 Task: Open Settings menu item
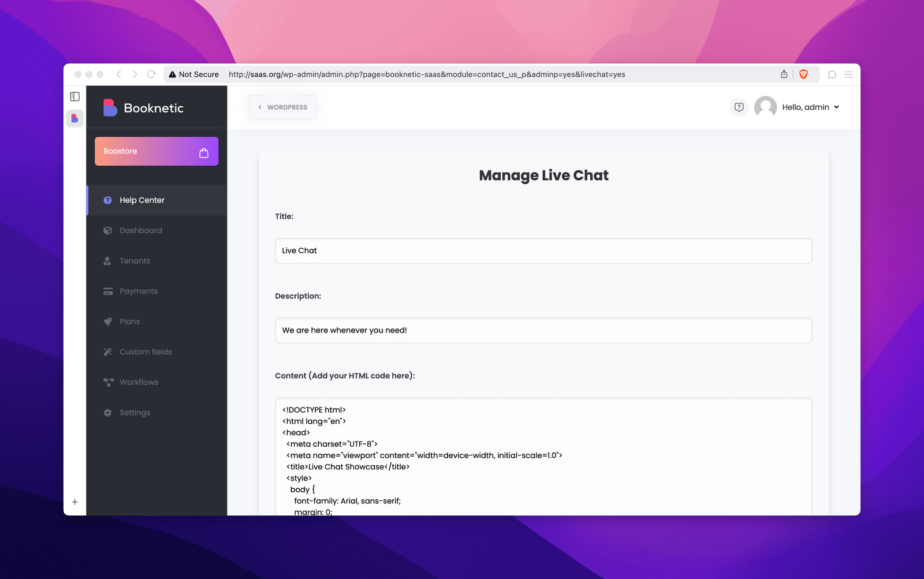pyautogui.click(x=157, y=413)
